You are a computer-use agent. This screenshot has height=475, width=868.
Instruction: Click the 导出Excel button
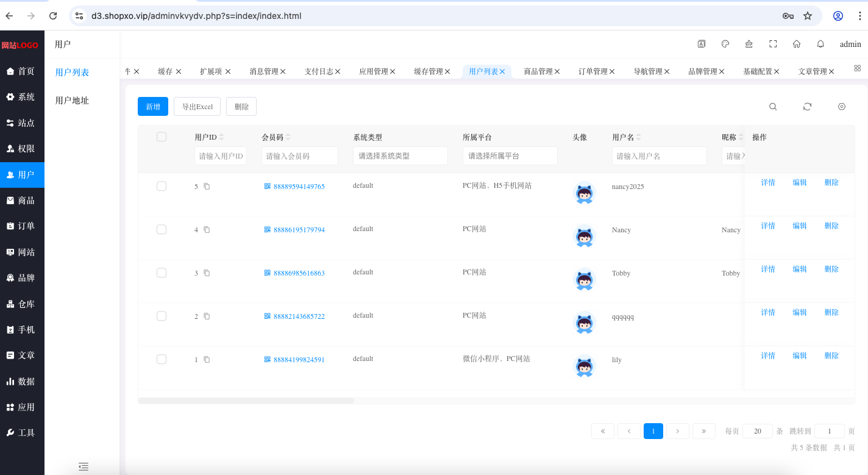click(x=197, y=107)
